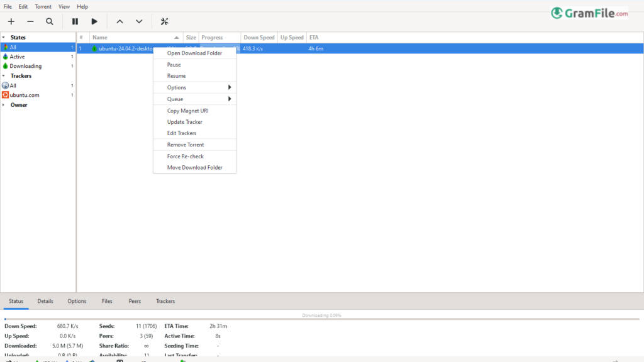Open the Options submenu in the context menu
Viewport: 644px width, 362px height.
pos(194,87)
